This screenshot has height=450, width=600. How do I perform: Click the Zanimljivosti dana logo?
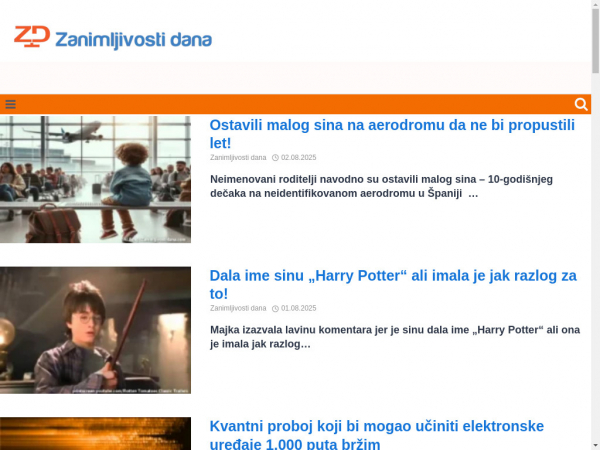(x=113, y=38)
